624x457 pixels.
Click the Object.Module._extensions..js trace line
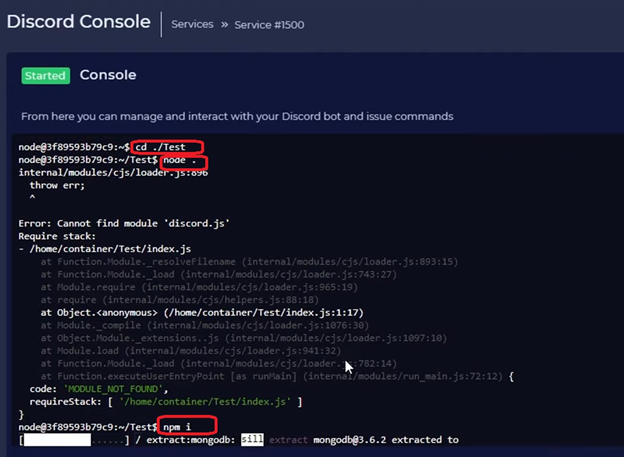tap(244, 338)
